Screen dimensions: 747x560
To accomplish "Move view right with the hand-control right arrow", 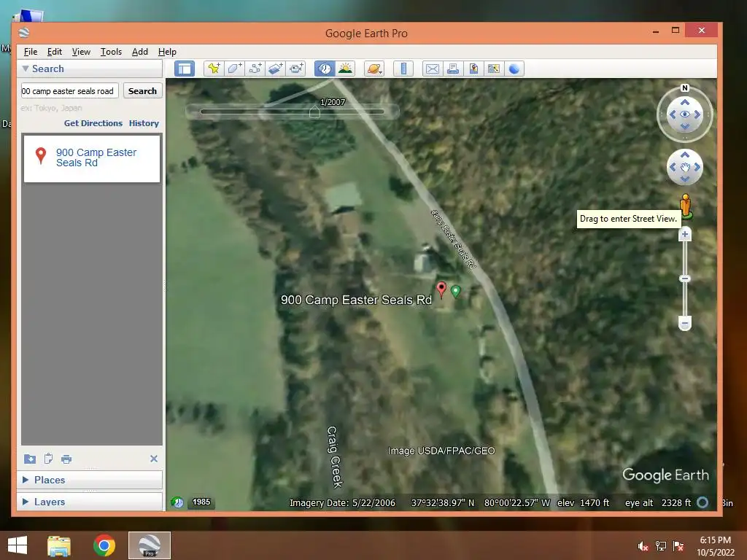I will pyautogui.click(x=697, y=167).
